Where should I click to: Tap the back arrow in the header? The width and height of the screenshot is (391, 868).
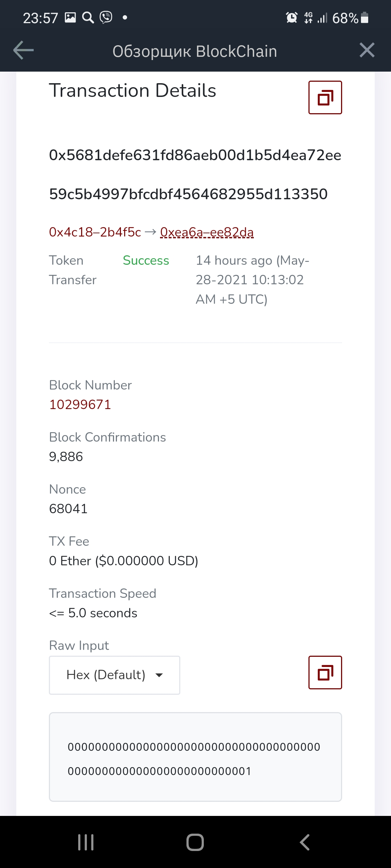24,50
